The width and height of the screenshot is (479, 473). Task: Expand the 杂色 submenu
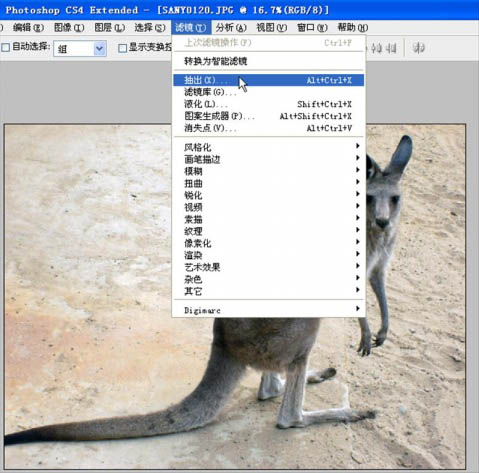[x=268, y=279]
